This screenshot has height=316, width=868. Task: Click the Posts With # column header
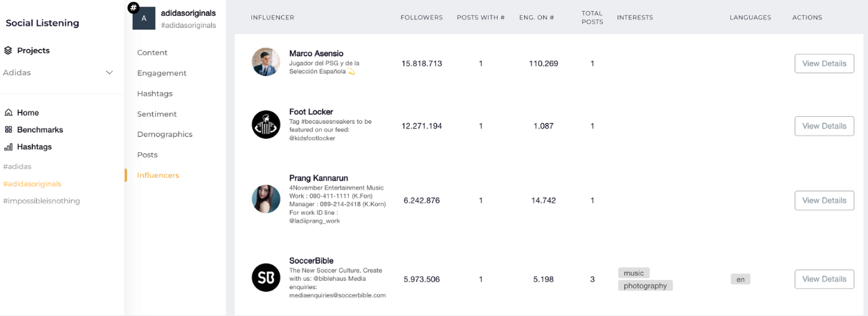click(480, 17)
